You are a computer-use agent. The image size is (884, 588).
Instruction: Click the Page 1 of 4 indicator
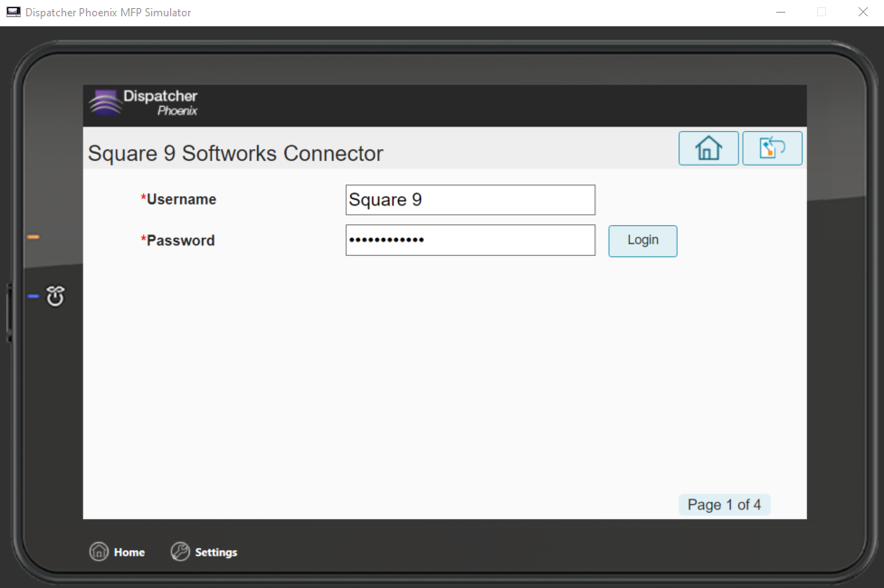tap(725, 505)
